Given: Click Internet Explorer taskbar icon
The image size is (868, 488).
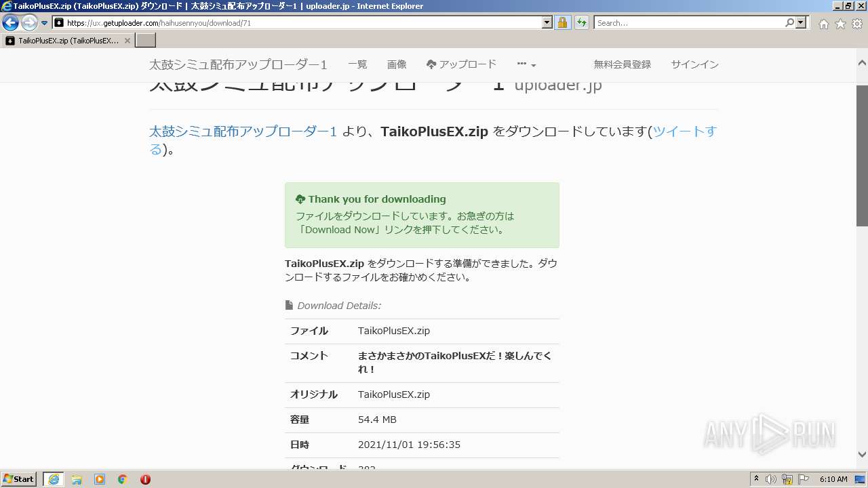Looking at the screenshot, I should [x=54, y=479].
